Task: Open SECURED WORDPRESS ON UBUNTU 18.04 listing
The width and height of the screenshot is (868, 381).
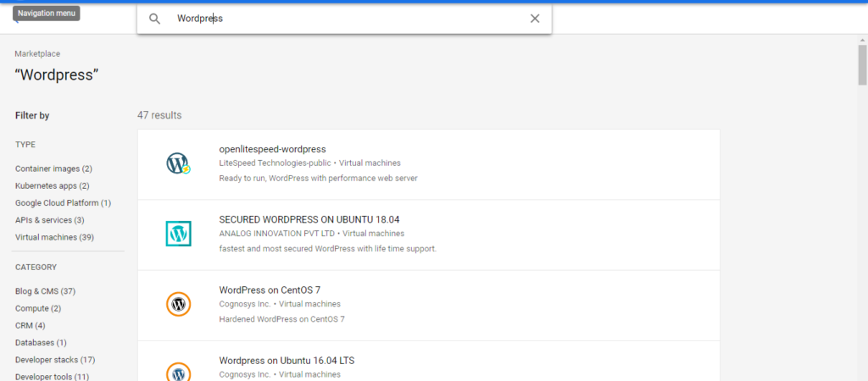Action: (x=309, y=219)
